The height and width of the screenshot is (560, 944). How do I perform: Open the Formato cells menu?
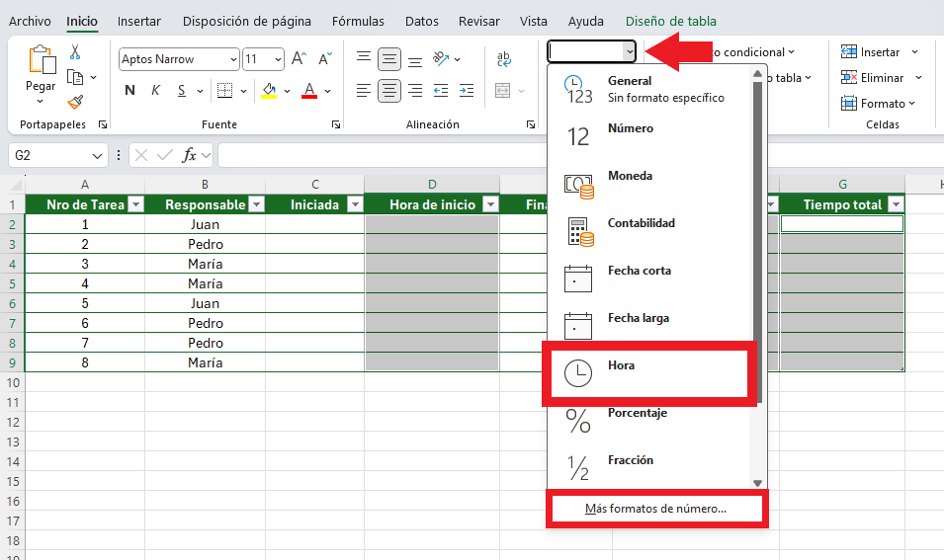pyautogui.click(x=879, y=104)
